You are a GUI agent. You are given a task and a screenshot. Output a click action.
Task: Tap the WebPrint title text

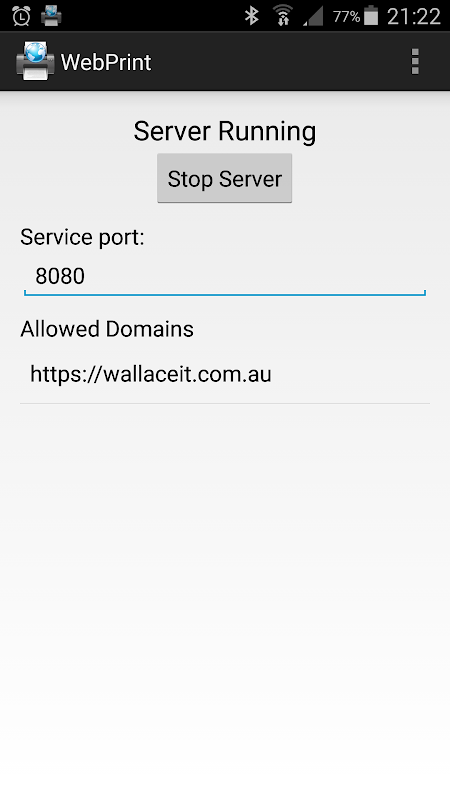[x=106, y=62]
